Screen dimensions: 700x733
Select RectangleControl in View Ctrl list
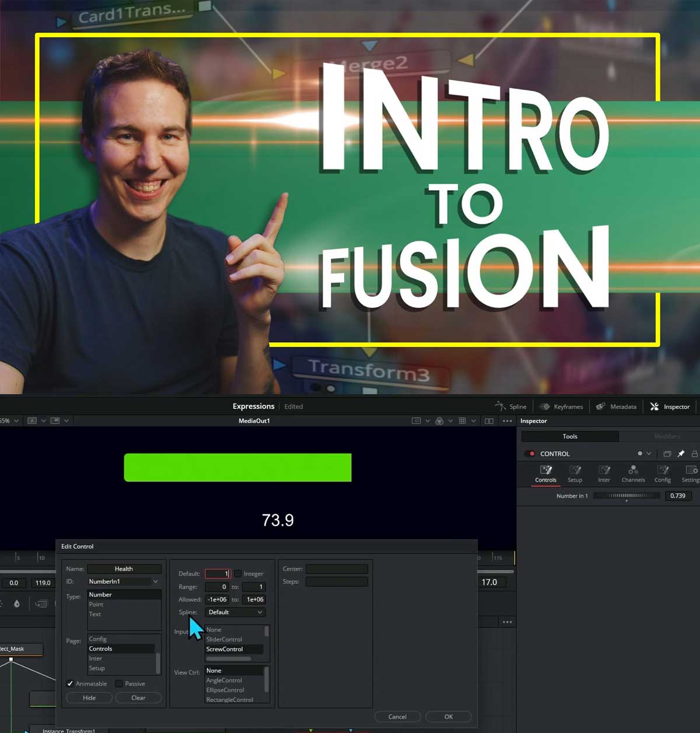[235, 699]
